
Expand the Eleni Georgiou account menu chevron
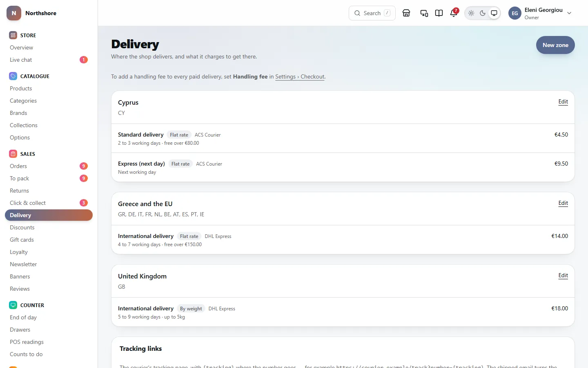coord(569,13)
